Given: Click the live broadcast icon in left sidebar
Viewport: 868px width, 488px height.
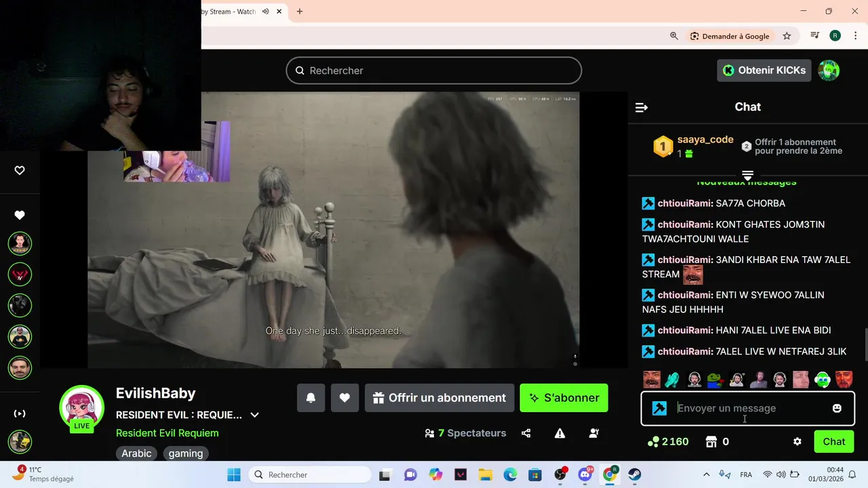Looking at the screenshot, I should (20, 413).
